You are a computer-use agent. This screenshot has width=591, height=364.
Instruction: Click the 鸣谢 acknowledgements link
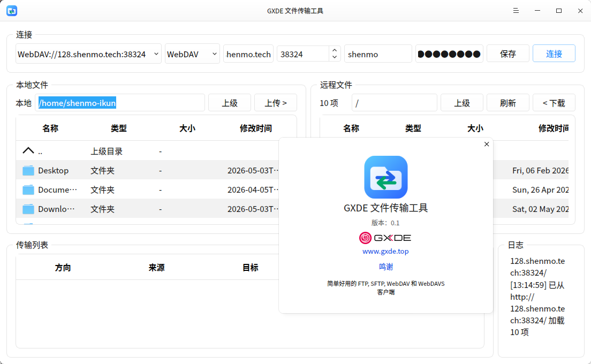385,267
